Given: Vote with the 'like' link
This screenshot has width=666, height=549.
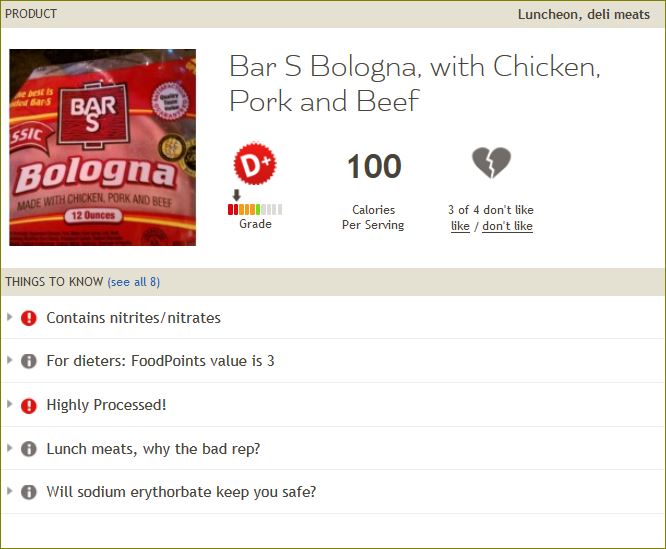Looking at the screenshot, I should point(460,226).
